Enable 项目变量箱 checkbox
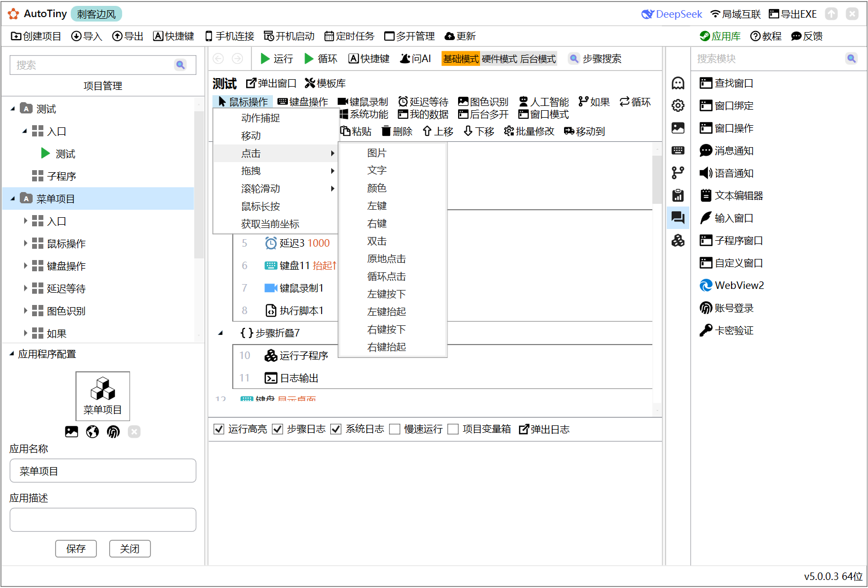The height and width of the screenshot is (588, 868). click(453, 429)
